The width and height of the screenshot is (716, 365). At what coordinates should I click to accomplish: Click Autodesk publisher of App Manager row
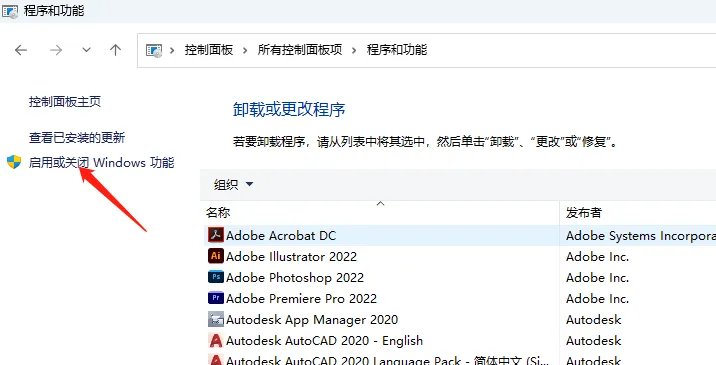(x=594, y=320)
